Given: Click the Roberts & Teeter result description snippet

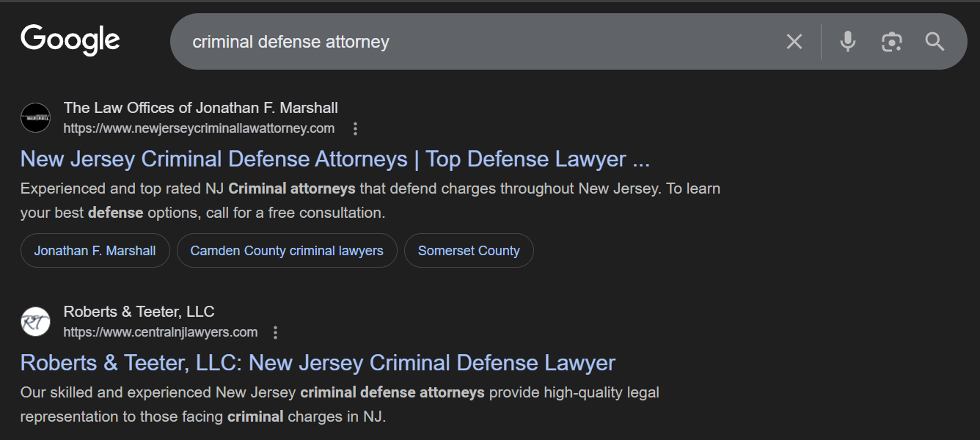Looking at the screenshot, I should [x=340, y=404].
